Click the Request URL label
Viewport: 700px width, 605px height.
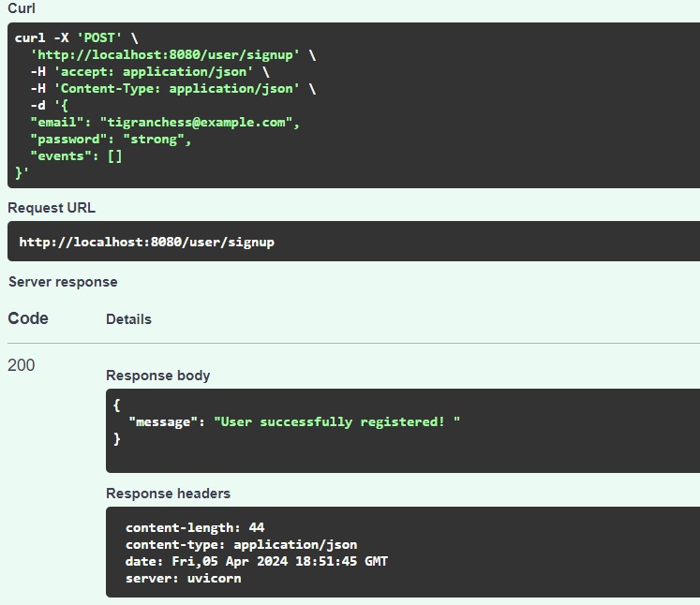click(52, 208)
